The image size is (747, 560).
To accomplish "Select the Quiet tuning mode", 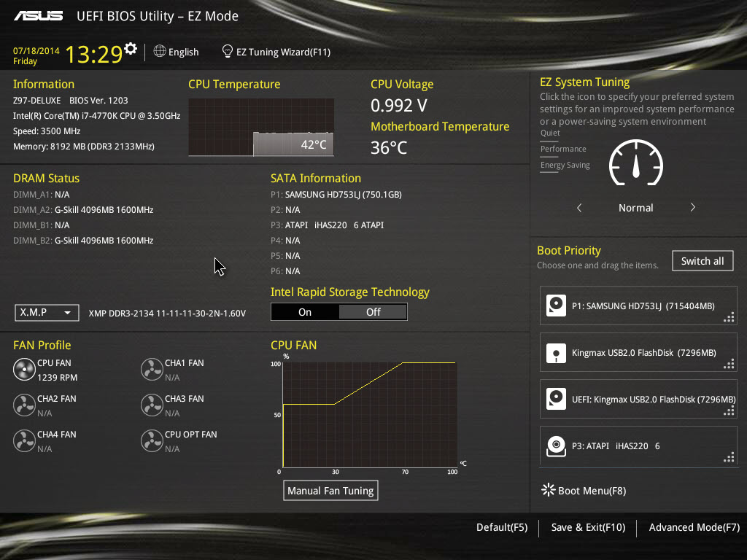I will pyautogui.click(x=550, y=133).
